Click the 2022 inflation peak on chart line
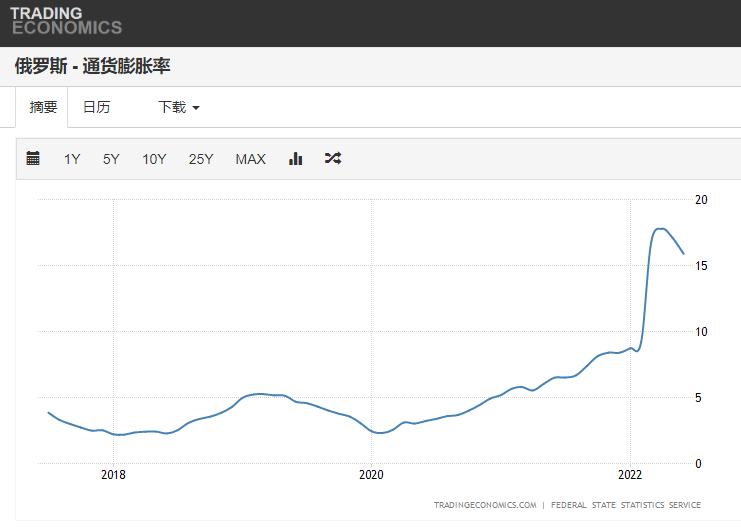741x532 pixels. [660, 229]
